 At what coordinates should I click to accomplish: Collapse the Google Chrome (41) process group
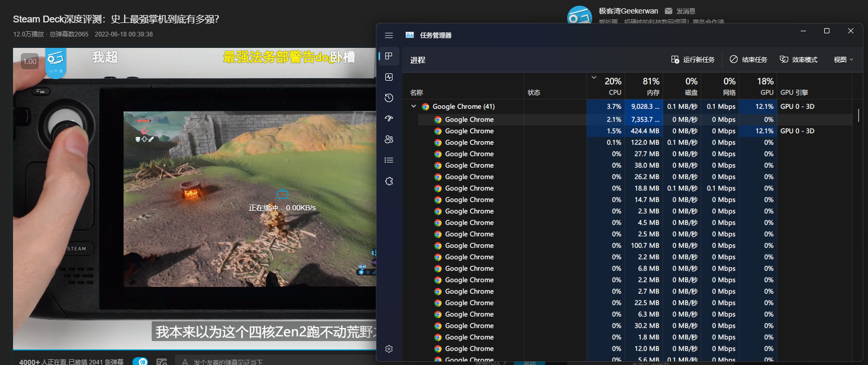click(414, 106)
